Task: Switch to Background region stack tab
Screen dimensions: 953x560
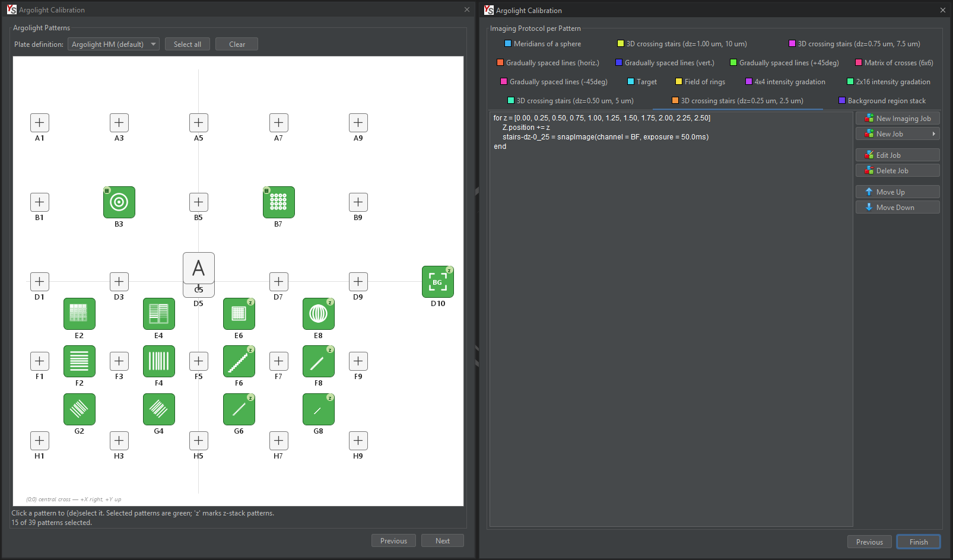Action: coord(882,101)
